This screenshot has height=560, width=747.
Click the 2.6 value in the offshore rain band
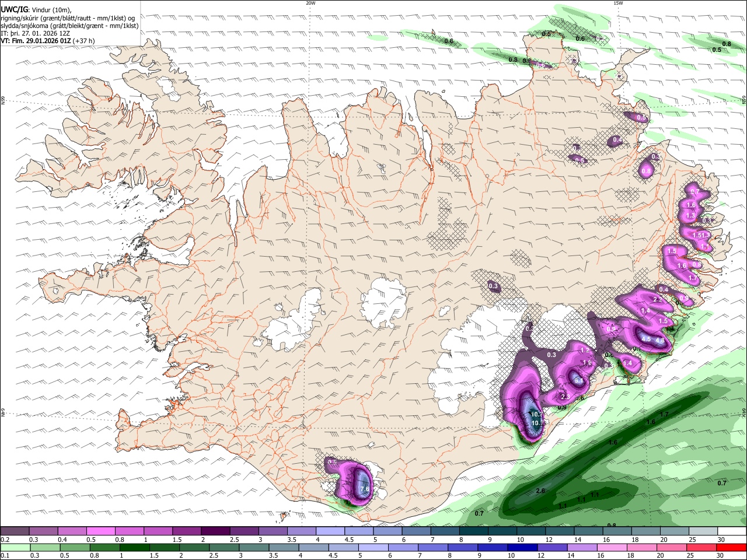point(540,491)
